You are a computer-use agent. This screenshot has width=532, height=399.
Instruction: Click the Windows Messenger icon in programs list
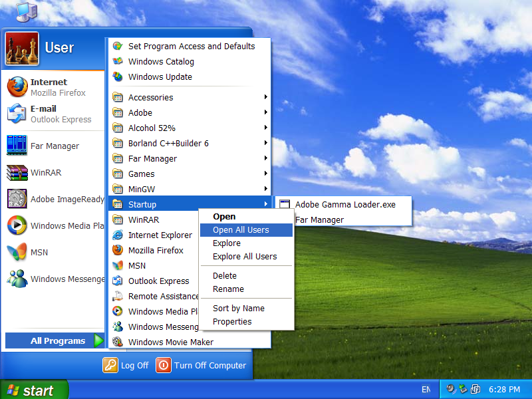pyautogui.click(x=118, y=327)
